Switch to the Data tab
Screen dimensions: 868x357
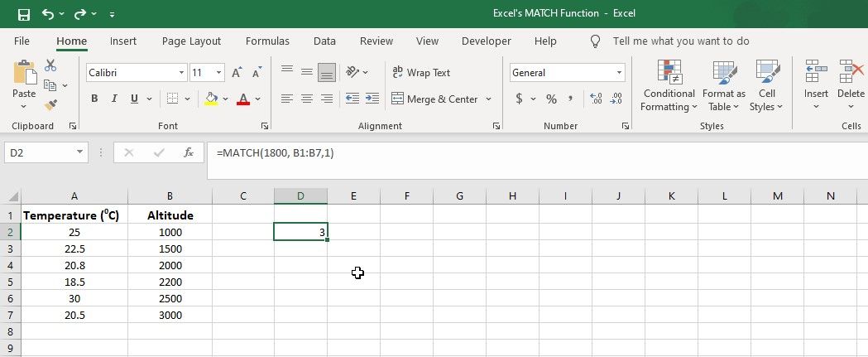click(x=324, y=41)
